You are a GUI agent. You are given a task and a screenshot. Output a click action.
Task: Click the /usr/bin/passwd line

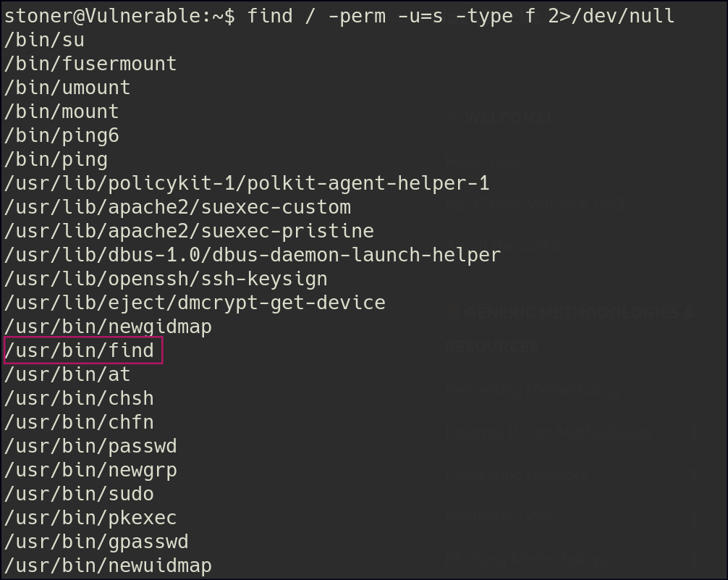pos(90,446)
